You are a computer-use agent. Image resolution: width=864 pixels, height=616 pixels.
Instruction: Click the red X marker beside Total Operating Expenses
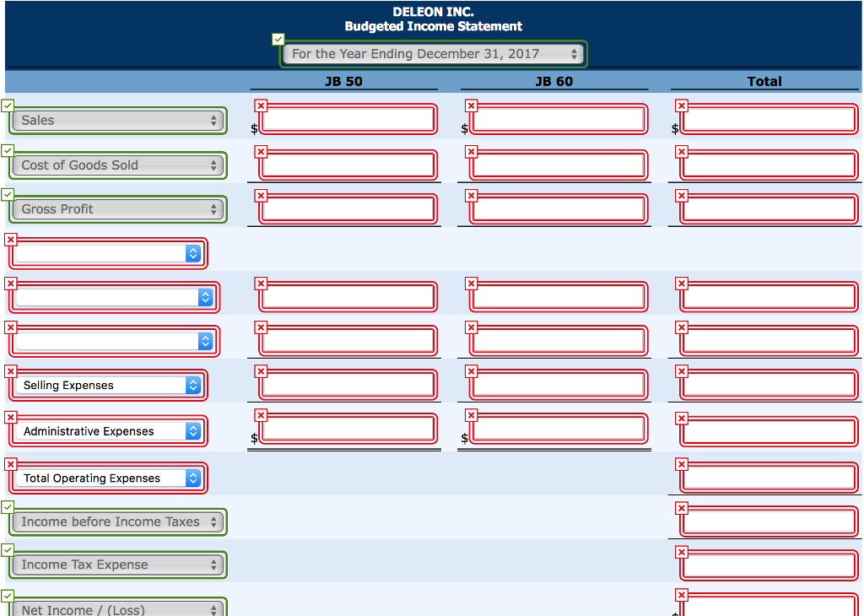10,464
